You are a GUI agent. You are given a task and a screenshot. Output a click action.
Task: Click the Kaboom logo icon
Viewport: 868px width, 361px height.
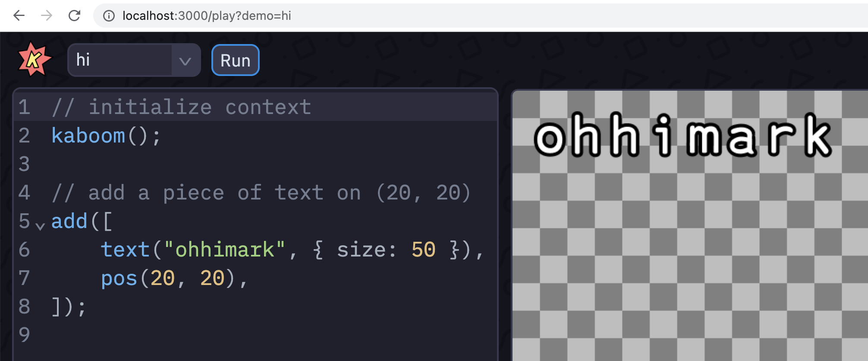click(35, 59)
